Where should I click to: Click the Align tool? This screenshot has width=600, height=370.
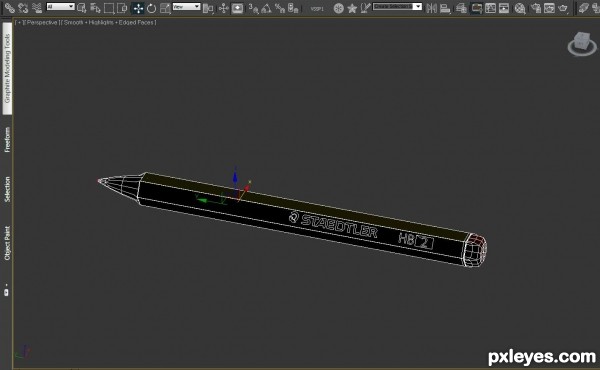pos(445,8)
